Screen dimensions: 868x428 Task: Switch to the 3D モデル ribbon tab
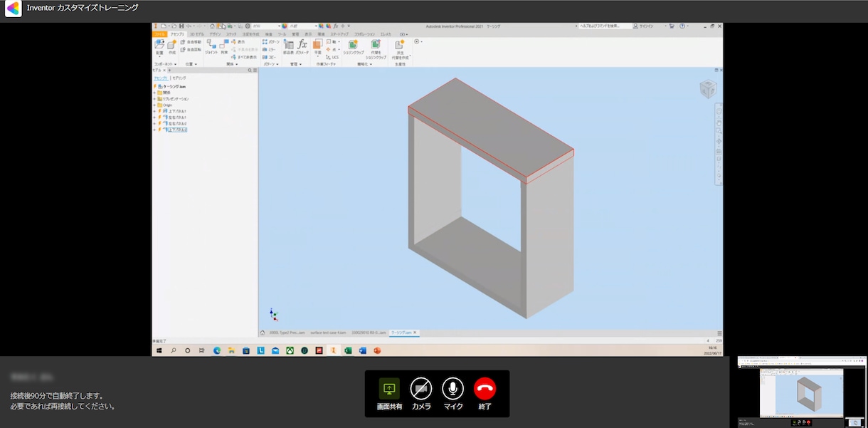point(196,33)
